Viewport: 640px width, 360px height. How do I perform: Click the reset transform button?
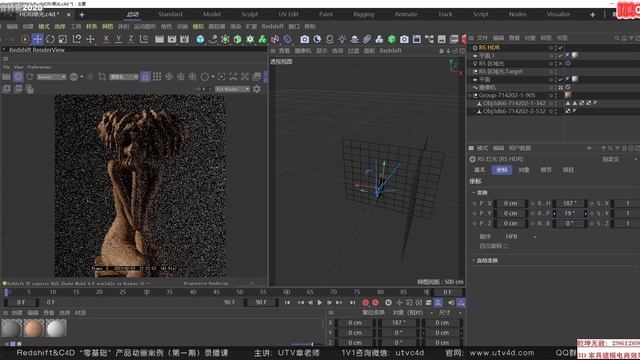tap(373, 313)
